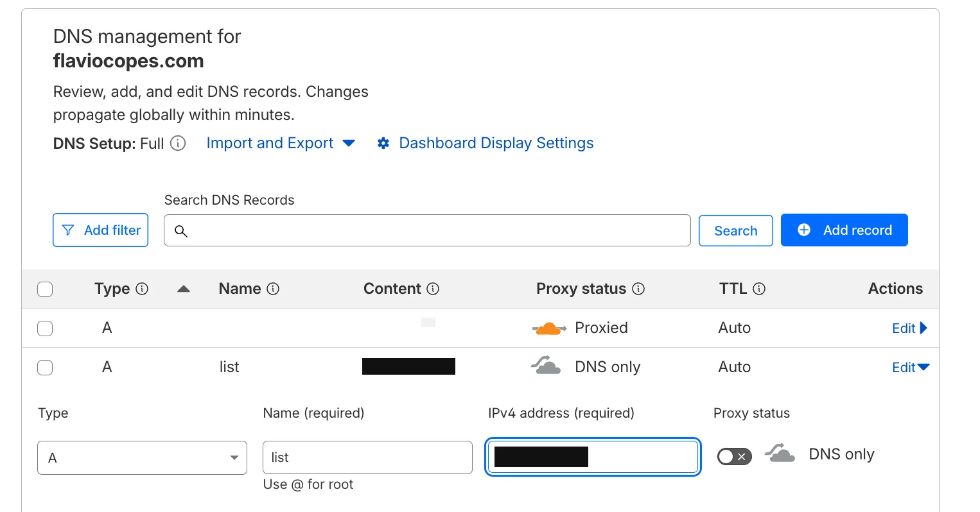Click the info icon beside Name header
Viewport: 980px width, 512px height.
point(273,289)
